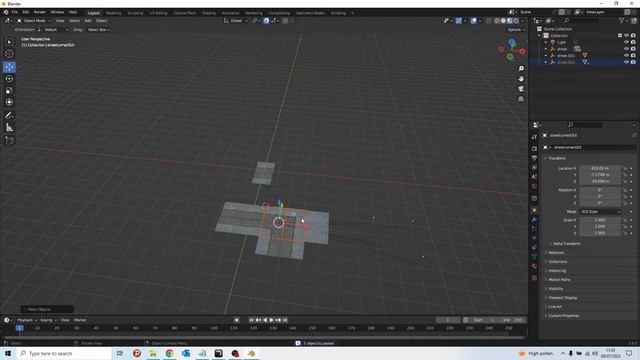This screenshot has width=640, height=360.
Task: Open the File menu
Action: point(15,13)
